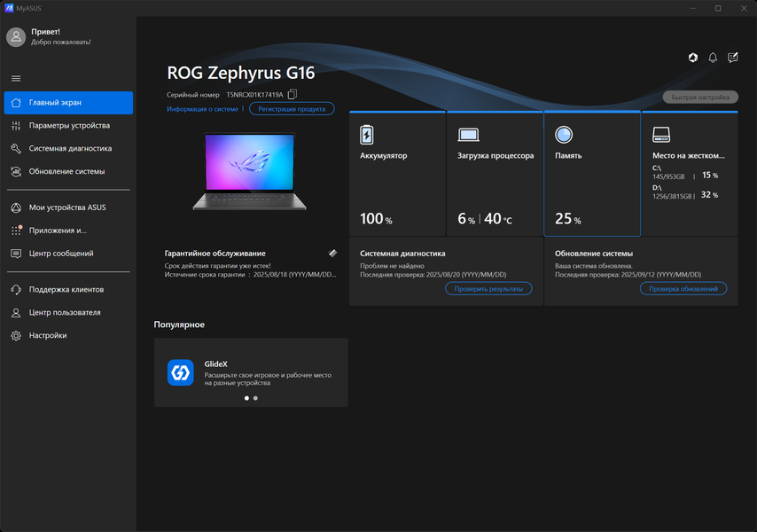
Task: Click the headset icon for Поддержка клиентов
Action: [x=16, y=290]
